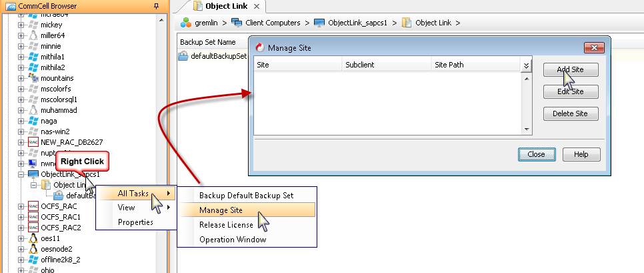Viewport: 644px width, 273px height.
Task: Click the defaultBackupSet icon in list
Action: tap(185, 56)
